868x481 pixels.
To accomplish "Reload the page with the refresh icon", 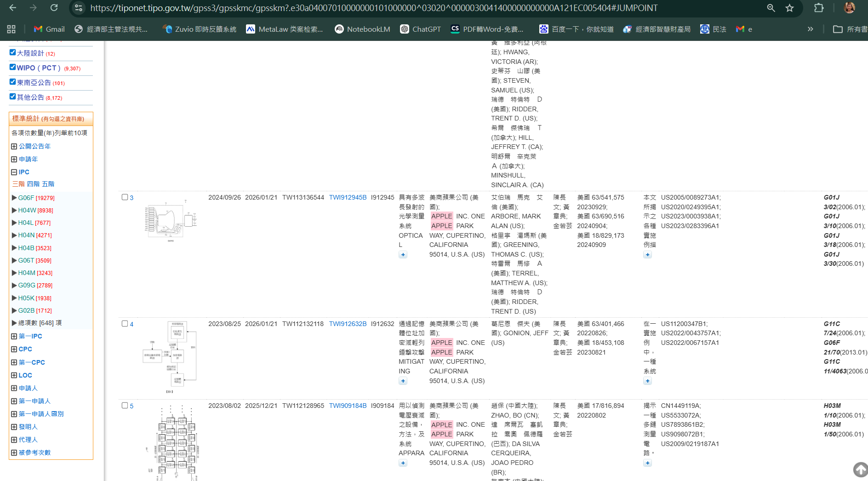I will [x=54, y=8].
